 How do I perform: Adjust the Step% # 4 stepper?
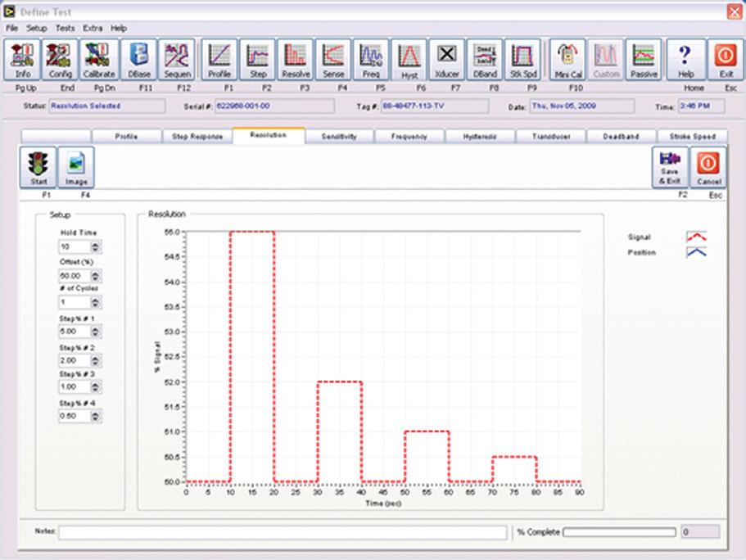coord(96,416)
